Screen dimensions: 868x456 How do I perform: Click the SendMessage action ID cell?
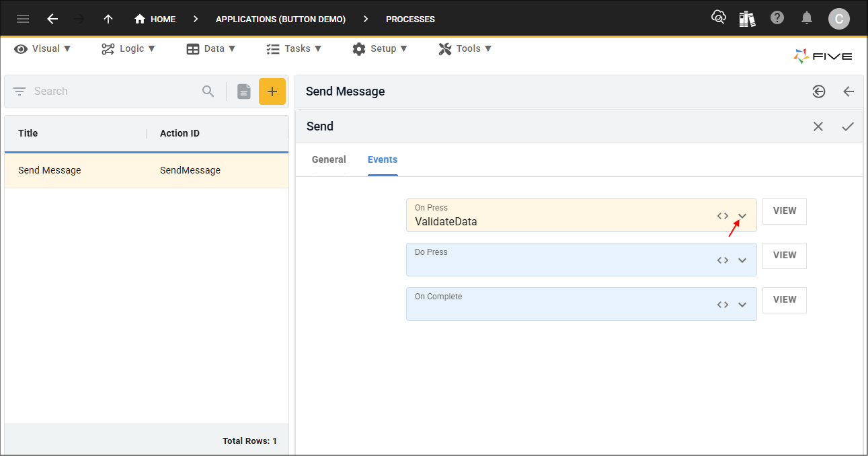(190, 170)
